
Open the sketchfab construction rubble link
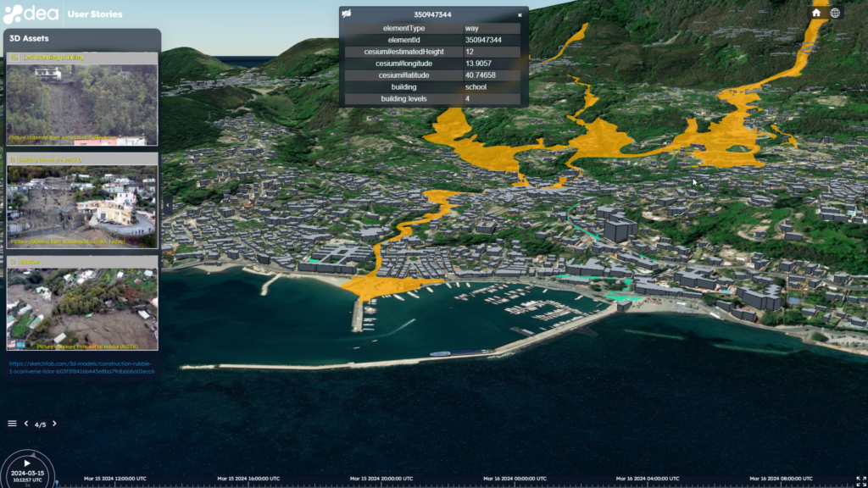tap(82, 367)
